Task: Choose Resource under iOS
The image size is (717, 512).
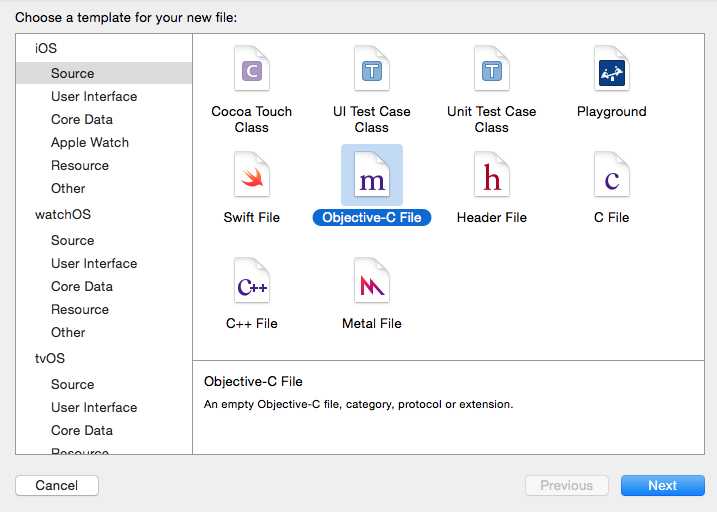Action: click(80, 165)
